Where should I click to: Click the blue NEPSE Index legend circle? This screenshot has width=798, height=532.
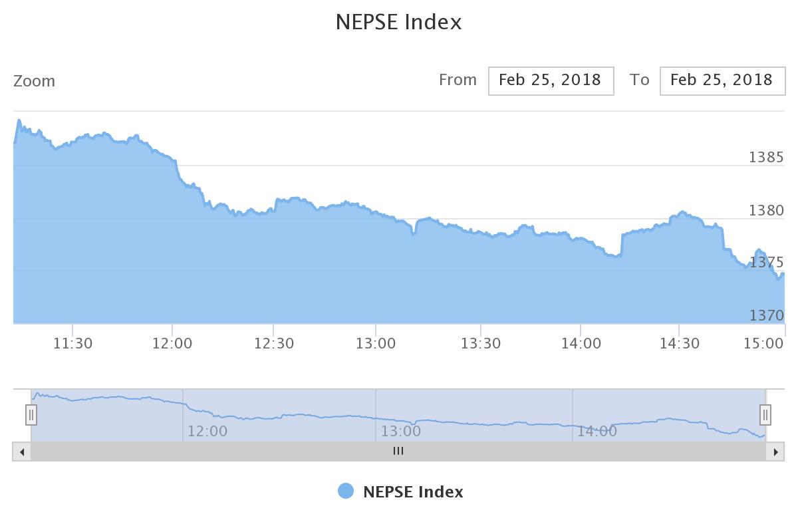tap(346, 491)
